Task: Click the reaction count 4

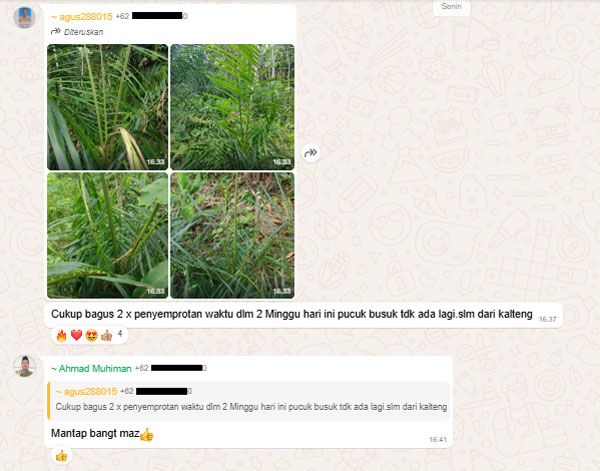Action: pyautogui.click(x=120, y=334)
